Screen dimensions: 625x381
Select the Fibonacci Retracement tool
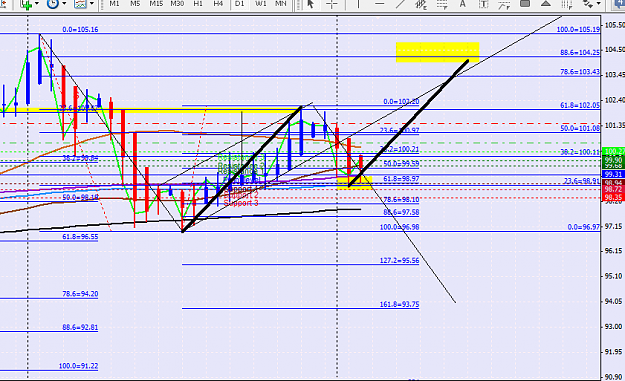[x=442, y=4]
